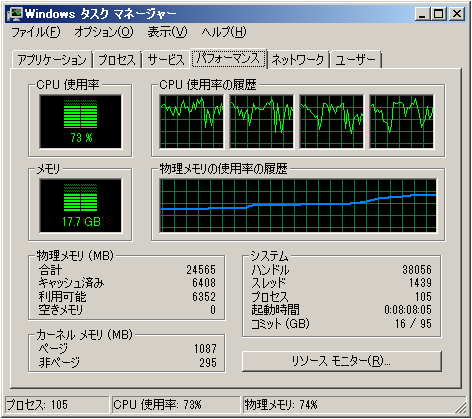The width and height of the screenshot is (472, 419).
Task: Open the 表示(V) menu
Action: 167,32
